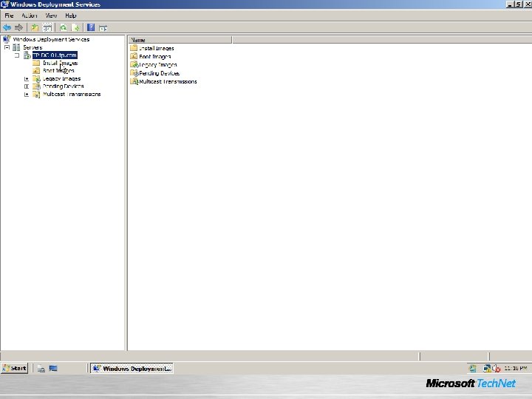Click Multicast Transmissions icon in tree
The height and width of the screenshot is (399, 532).
[x=36, y=95]
